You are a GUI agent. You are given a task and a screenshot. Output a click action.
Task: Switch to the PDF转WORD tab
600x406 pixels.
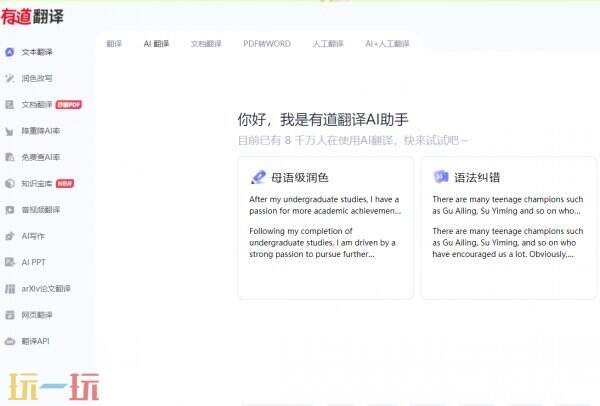[x=267, y=44]
